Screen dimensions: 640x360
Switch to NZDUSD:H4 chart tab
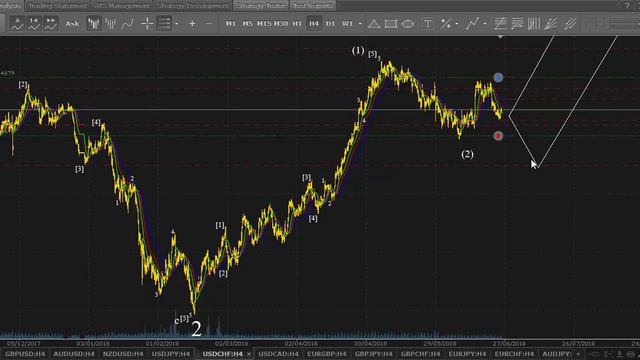coord(123,354)
